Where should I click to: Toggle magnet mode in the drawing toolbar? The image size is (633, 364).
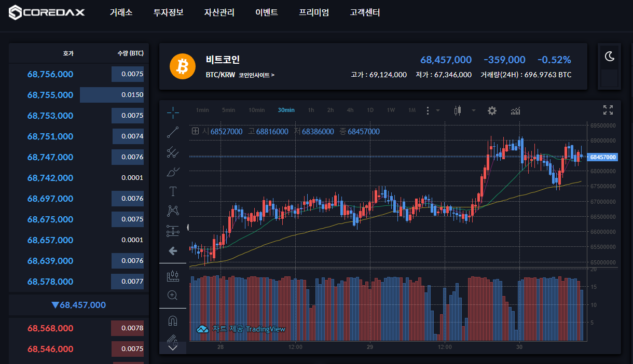(x=173, y=321)
